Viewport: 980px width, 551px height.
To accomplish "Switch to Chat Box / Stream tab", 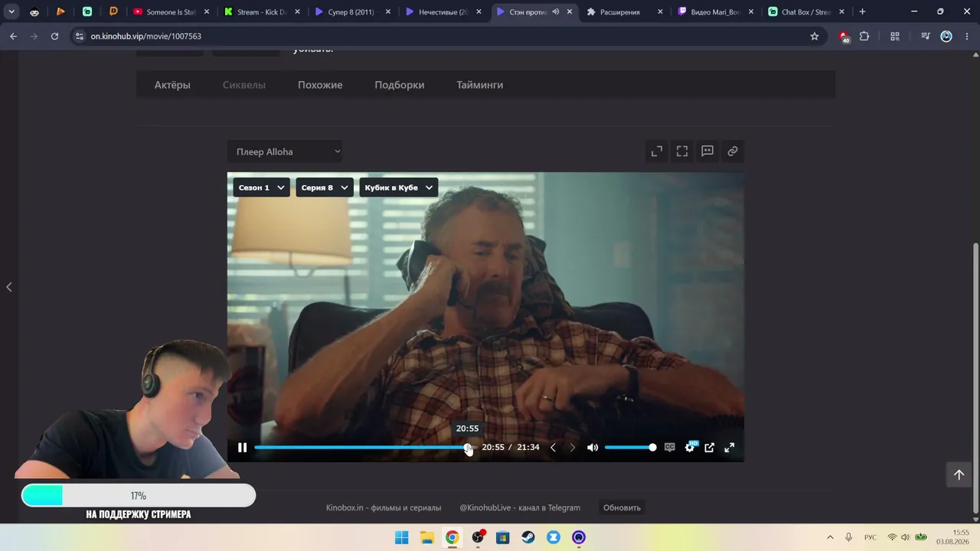I will tap(805, 11).
